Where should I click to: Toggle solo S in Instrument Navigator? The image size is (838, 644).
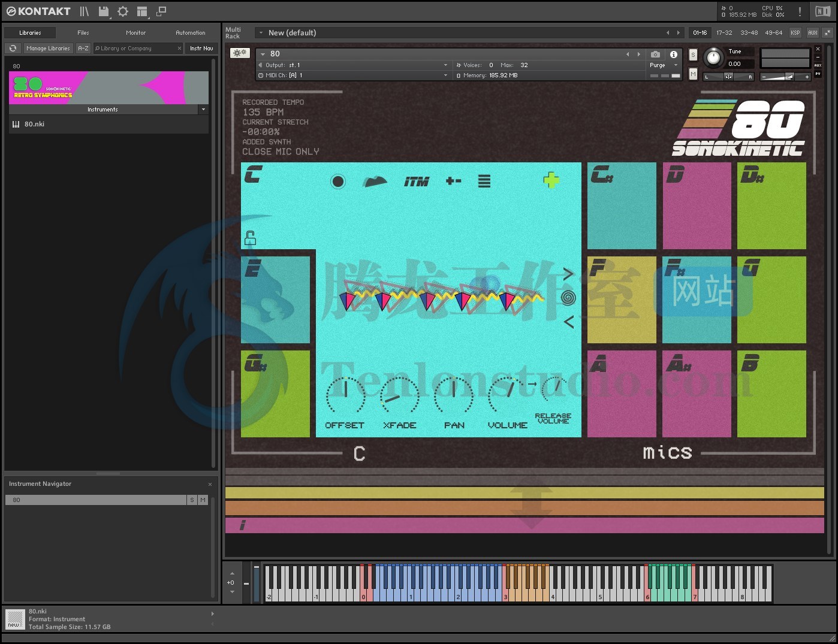pos(192,500)
